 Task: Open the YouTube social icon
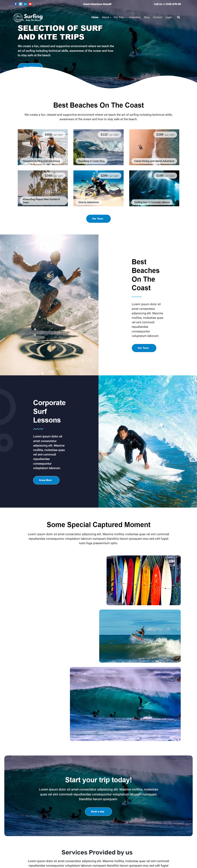pos(30,4)
